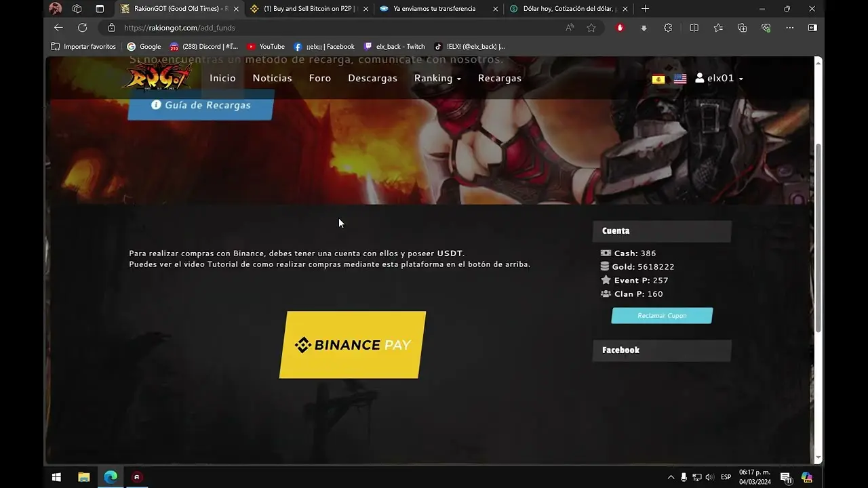This screenshot has width=868, height=488.
Task: Click the Guía de Recargas button
Action: click(x=201, y=105)
